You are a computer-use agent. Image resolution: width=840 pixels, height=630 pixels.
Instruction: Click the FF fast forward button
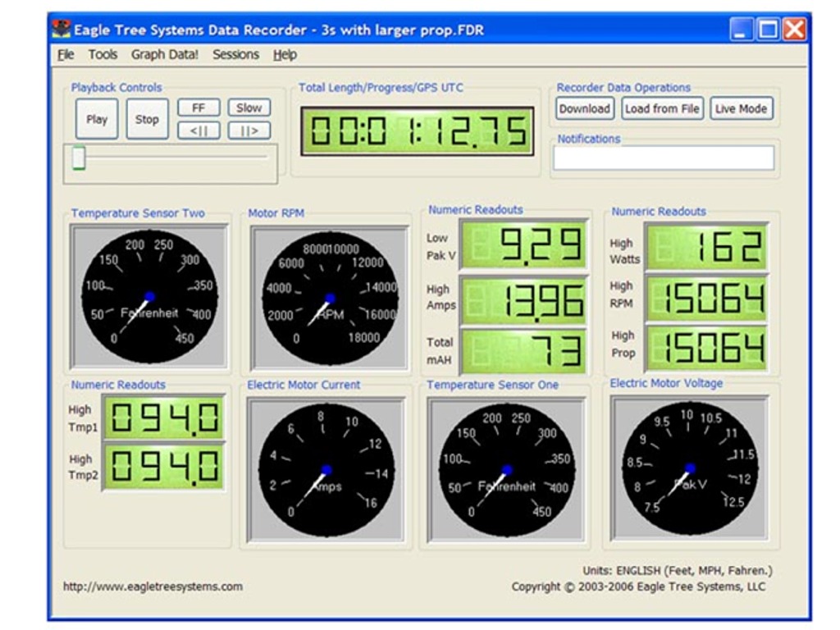click(x=199, y=108)
